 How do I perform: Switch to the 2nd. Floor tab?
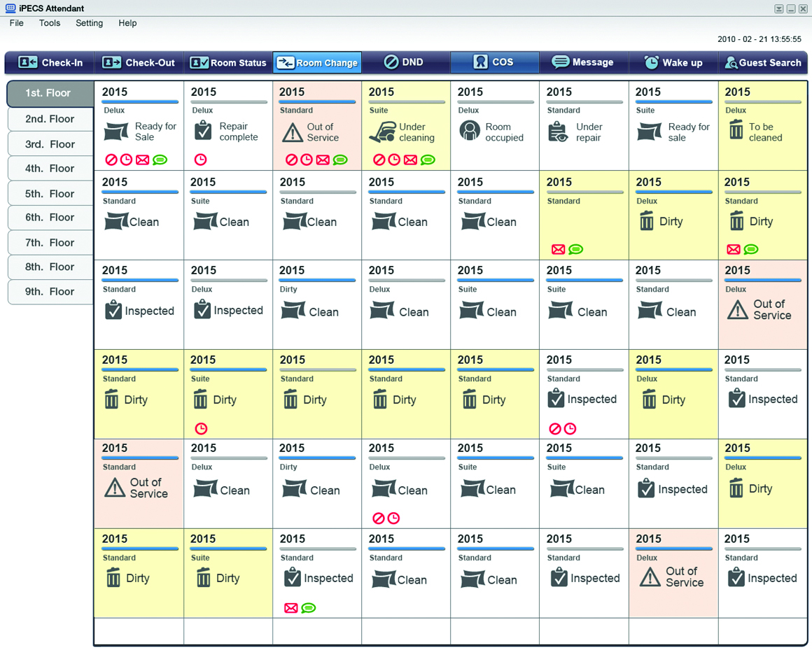[50, 119]
